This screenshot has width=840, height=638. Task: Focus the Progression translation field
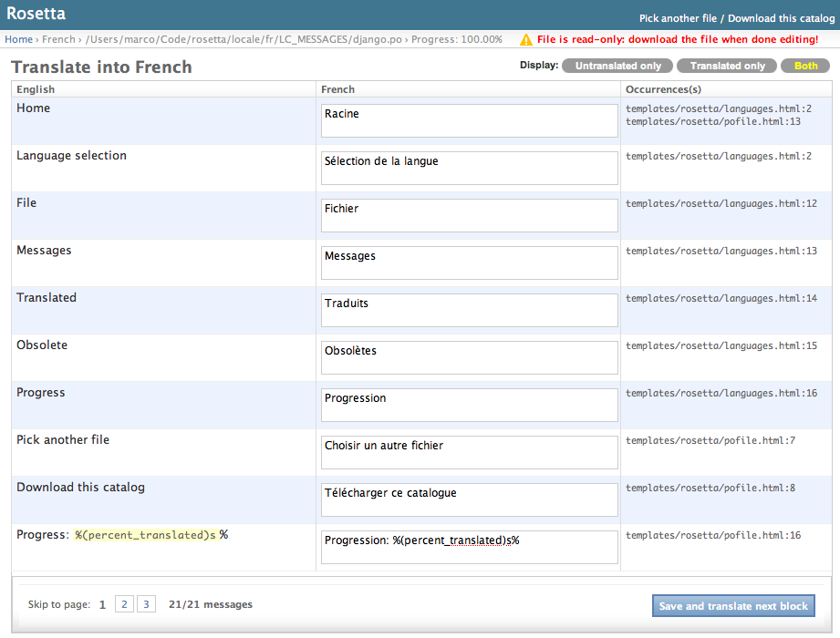point(470,405)
